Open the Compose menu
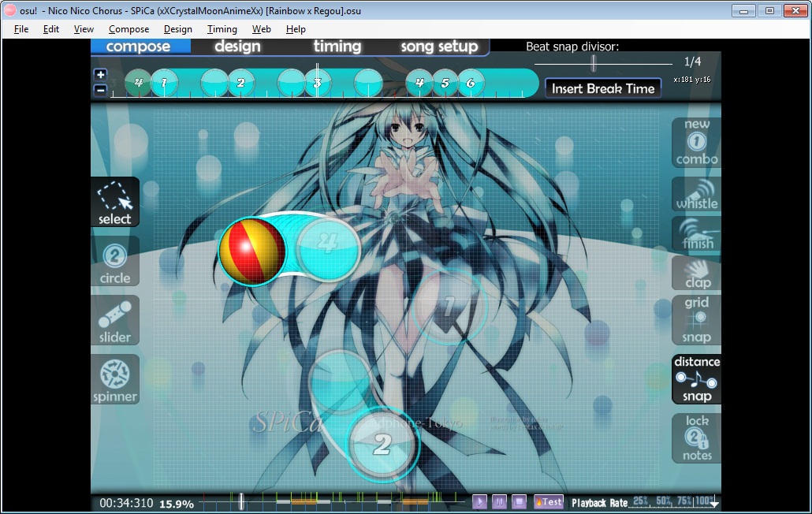The image size is (812, 514). point(129,29)
